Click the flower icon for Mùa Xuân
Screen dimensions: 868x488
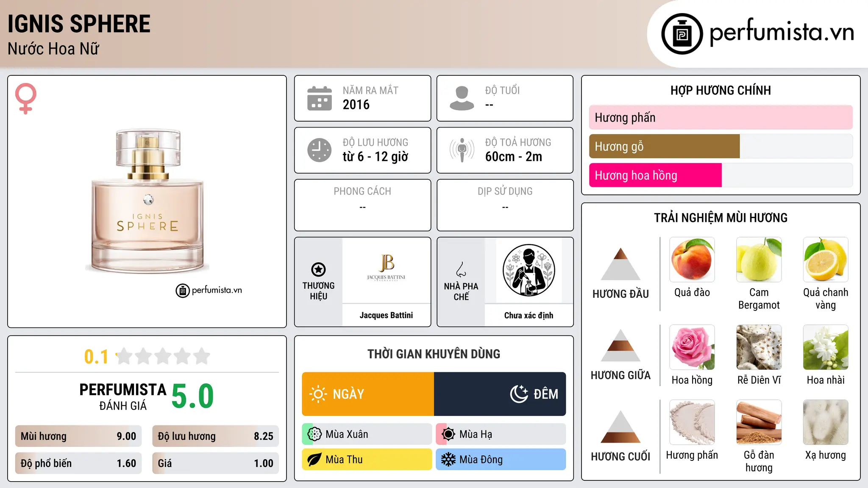[314, 434]
